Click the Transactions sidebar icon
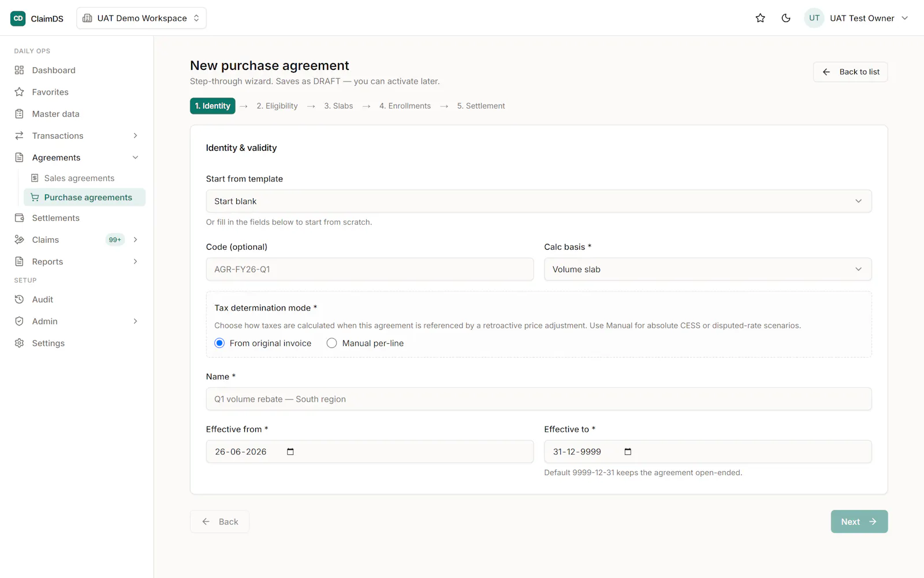Viewport: 924px width, 578px height. tap(19, 136)
